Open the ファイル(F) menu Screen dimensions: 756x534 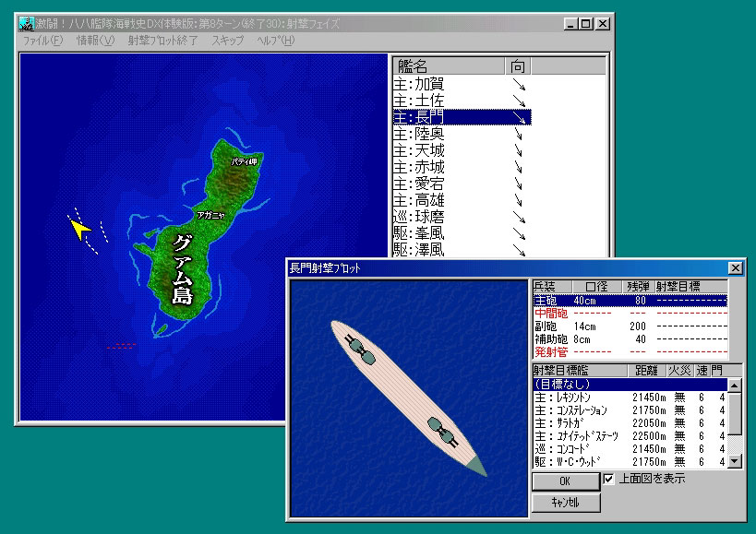(42, 41)
